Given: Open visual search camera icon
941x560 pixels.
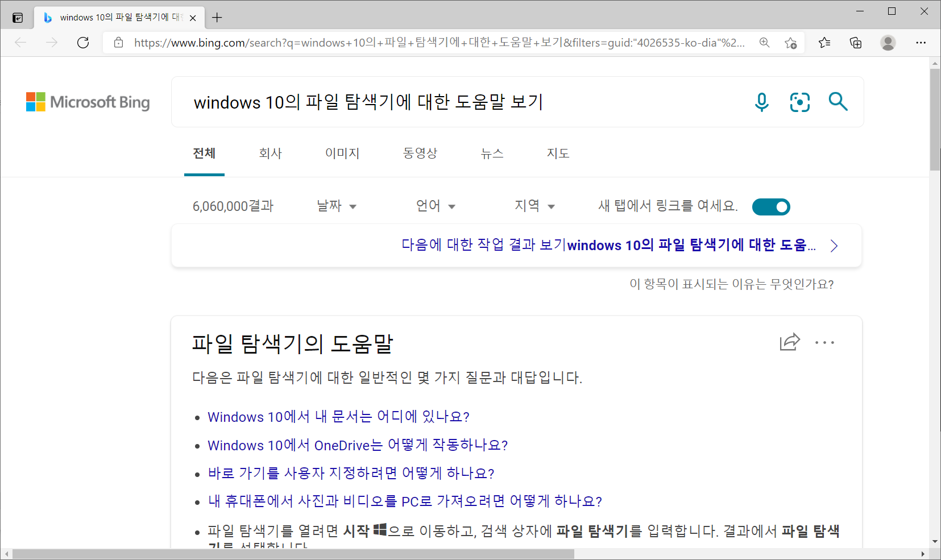Looking at the screenshot, I should tap(800, 102).
